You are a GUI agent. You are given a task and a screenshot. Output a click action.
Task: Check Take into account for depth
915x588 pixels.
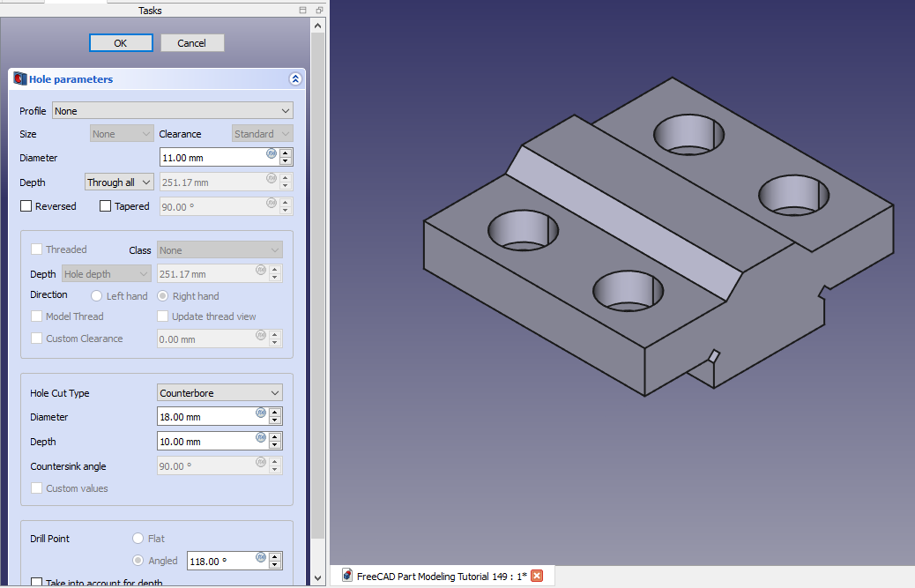[x=37, y=583]
